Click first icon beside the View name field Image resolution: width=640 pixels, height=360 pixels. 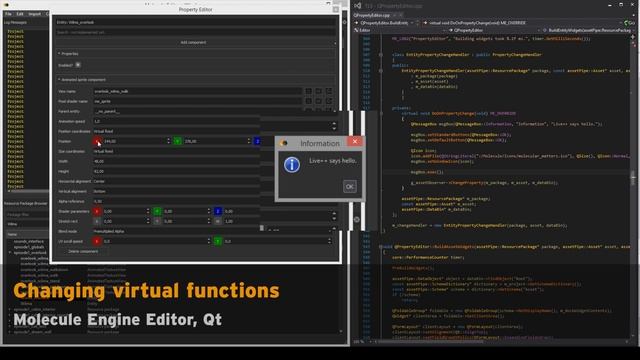pos(309,91)
